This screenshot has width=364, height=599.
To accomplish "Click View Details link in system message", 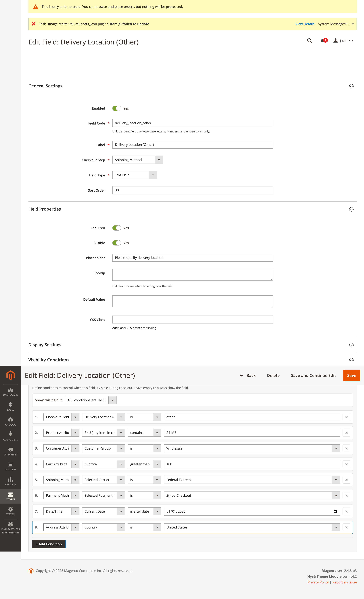I will coord(305,24).
